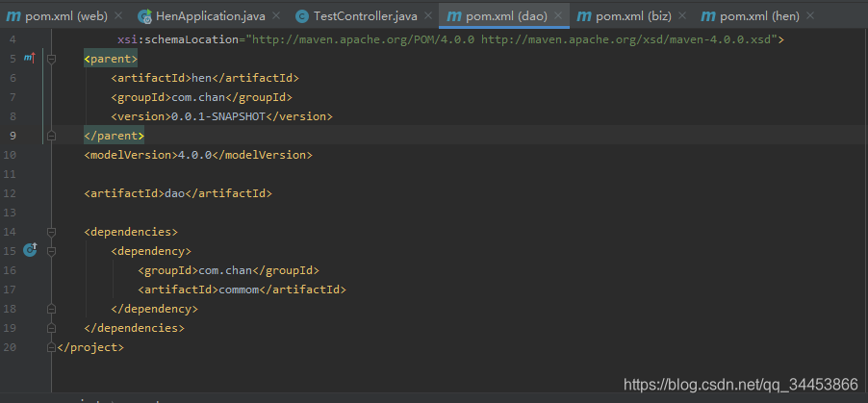Open the HenApplication.java tab
Screen dimensions: 868x403
tap(210, 16)
